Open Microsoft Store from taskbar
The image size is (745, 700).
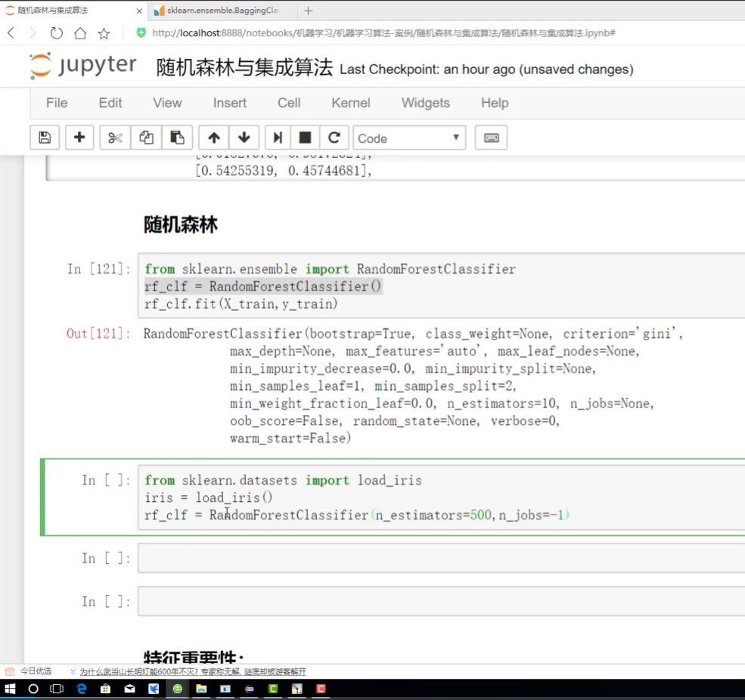coord(105,689)
